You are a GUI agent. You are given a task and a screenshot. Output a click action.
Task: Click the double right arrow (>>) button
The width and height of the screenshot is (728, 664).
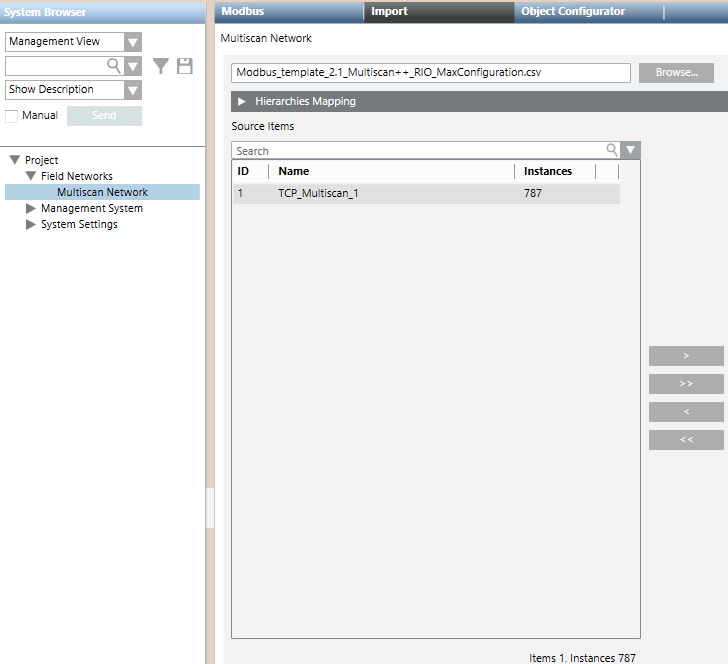point(686,384)
